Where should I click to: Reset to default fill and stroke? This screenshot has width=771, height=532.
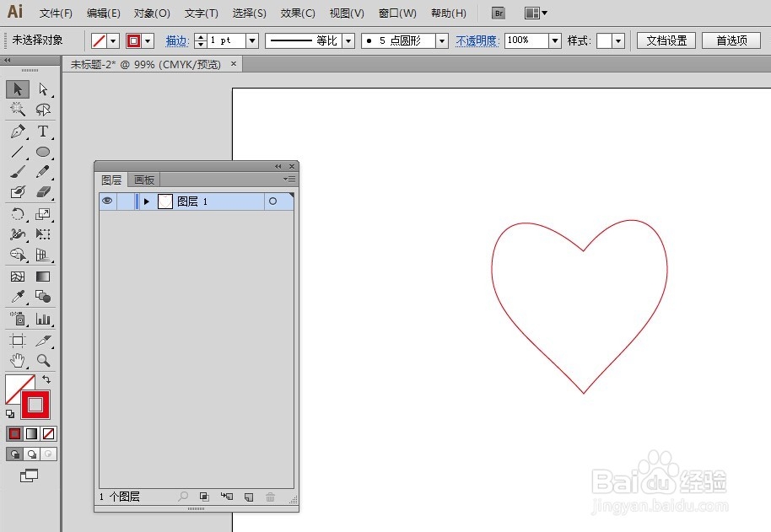point(10,414)
